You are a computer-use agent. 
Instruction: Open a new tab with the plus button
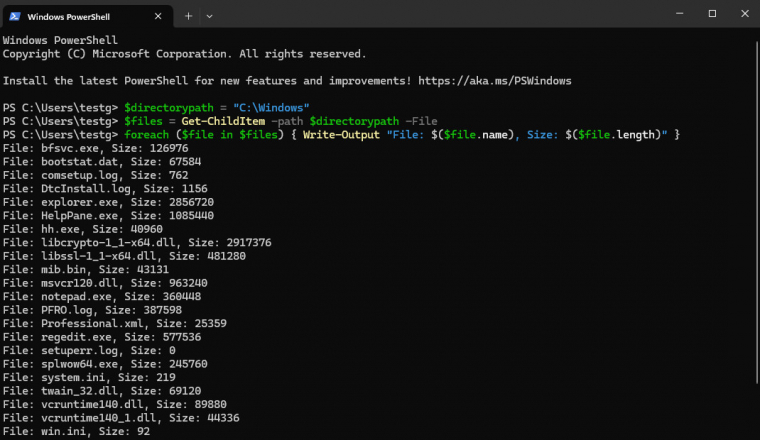(x=189, y=16)
